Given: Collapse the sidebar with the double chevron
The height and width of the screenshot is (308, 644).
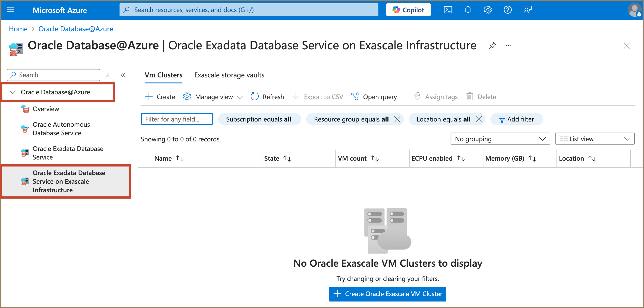Looking at the screenshot, I should (x=123, y=75).
